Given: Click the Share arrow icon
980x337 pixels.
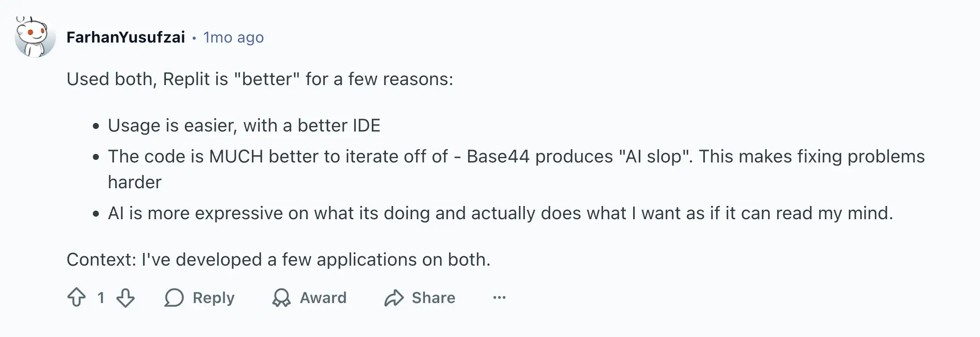Looking at the screenshot, I should [394, 297].
